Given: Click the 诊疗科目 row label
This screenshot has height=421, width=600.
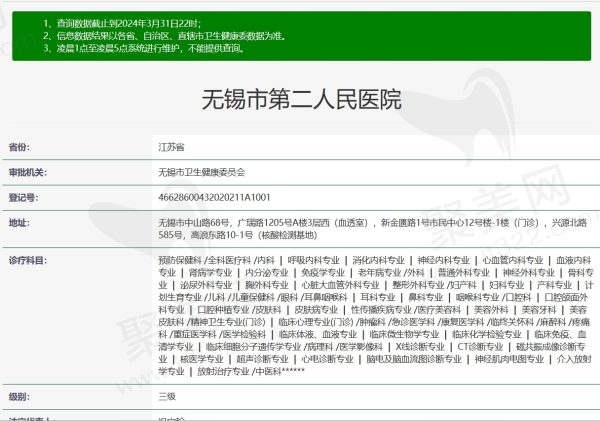Looking at the screenshot, I should click(x=28, y=261).
